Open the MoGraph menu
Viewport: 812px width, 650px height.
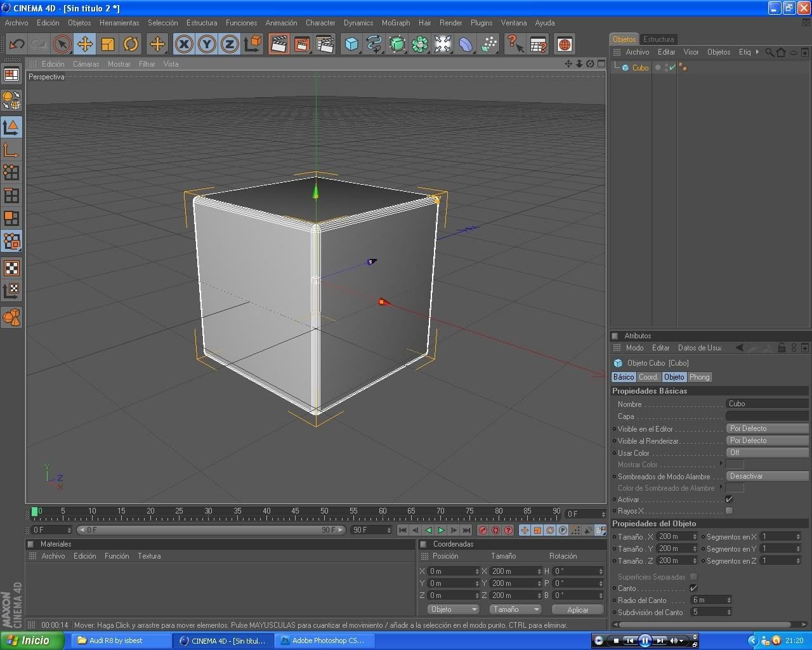(x=396, y=23)
